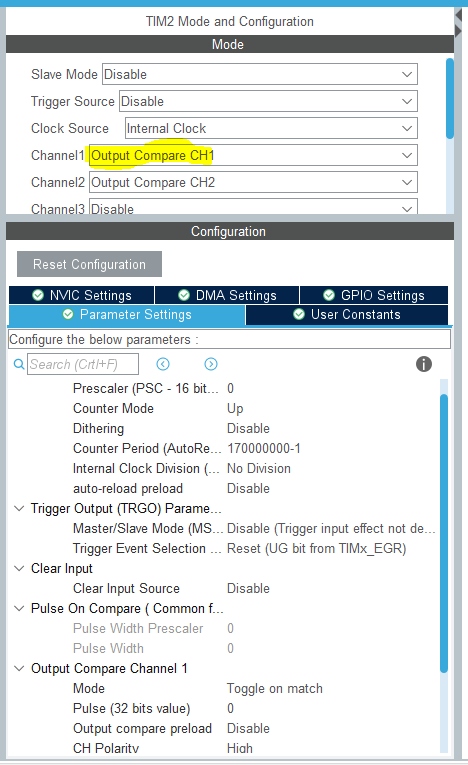Open the Slave Mode dropdown

pyautogui.click(x=260, y=74)
